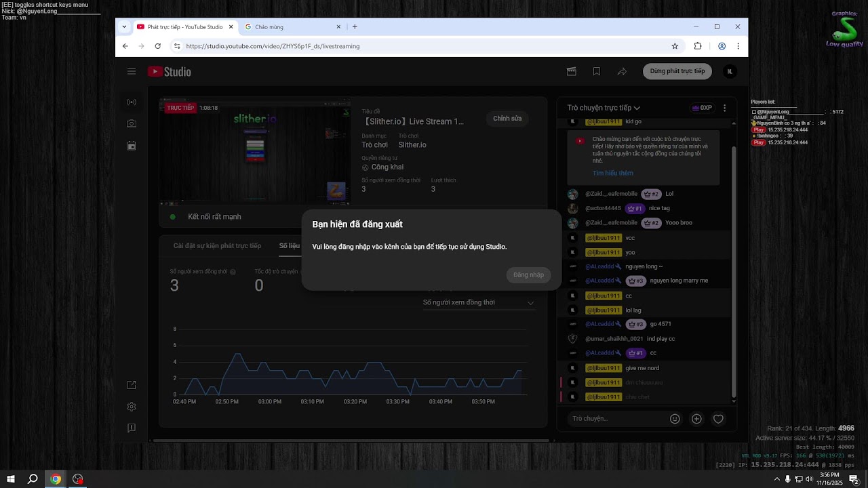Screen dimensions: 868x488
Task: Open the Chrome three-dot menu
Action: 738,46
